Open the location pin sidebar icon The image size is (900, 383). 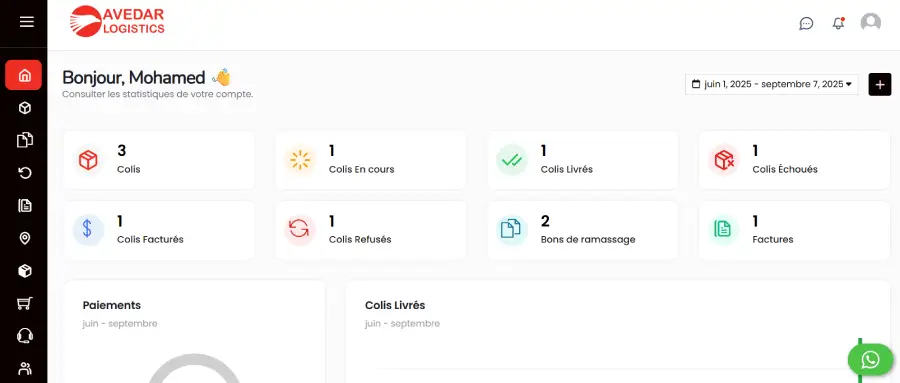(x=25, y=238)
